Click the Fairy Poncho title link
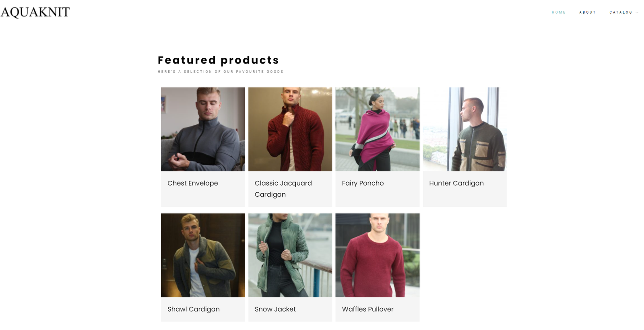644x330 pixels. tap(363, 183)
